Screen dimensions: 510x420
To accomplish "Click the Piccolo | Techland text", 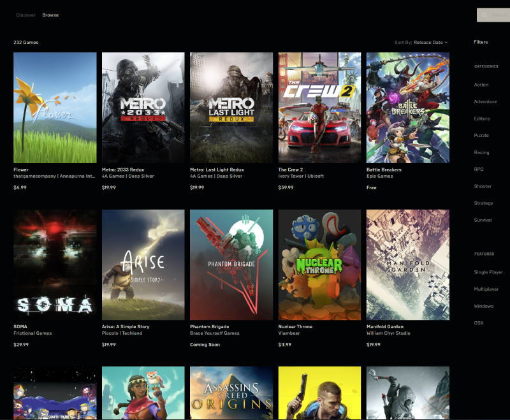I will (x=122, y=333).
